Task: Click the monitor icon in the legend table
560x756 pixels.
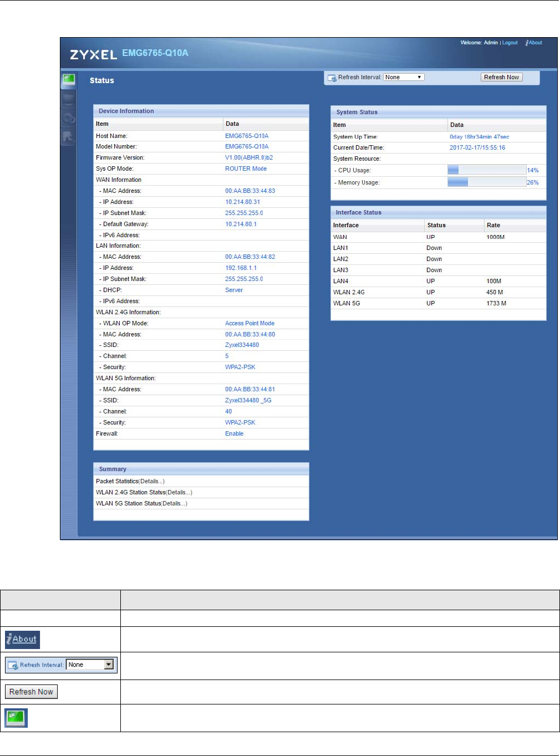Action: [16, 718]
